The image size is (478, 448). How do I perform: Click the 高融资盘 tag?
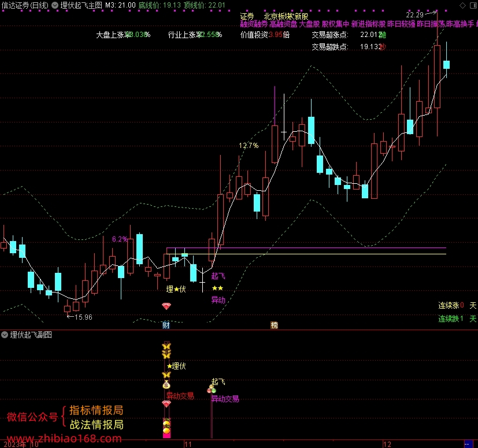284,24
